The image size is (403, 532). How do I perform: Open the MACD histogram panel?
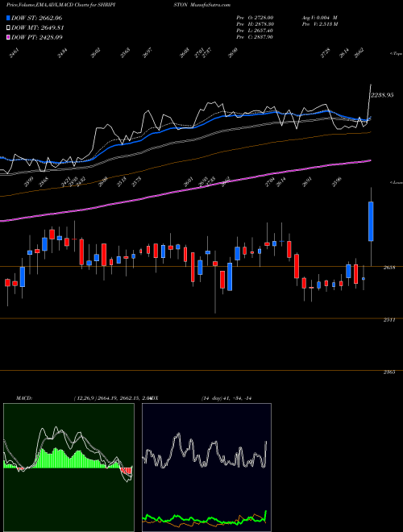click(69, 468)
